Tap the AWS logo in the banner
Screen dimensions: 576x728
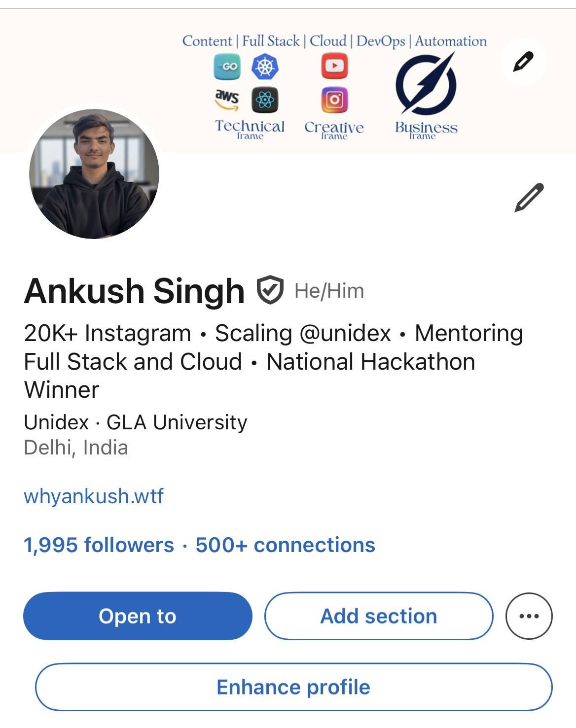tap(227, 99)
